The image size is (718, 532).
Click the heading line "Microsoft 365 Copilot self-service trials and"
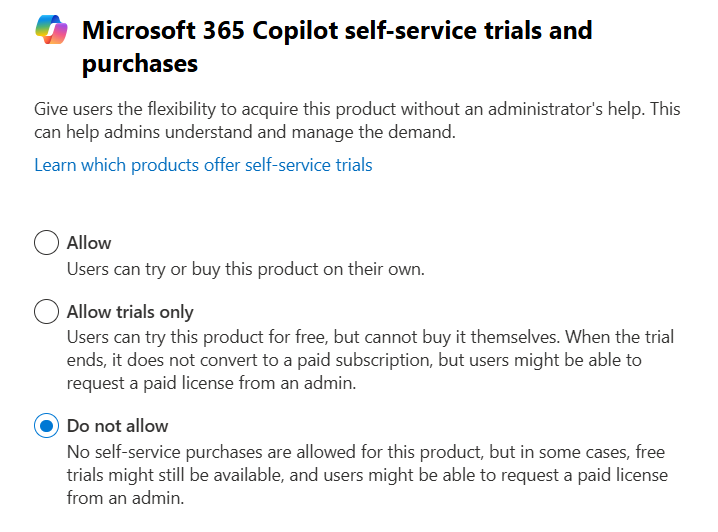pos(337,30)
